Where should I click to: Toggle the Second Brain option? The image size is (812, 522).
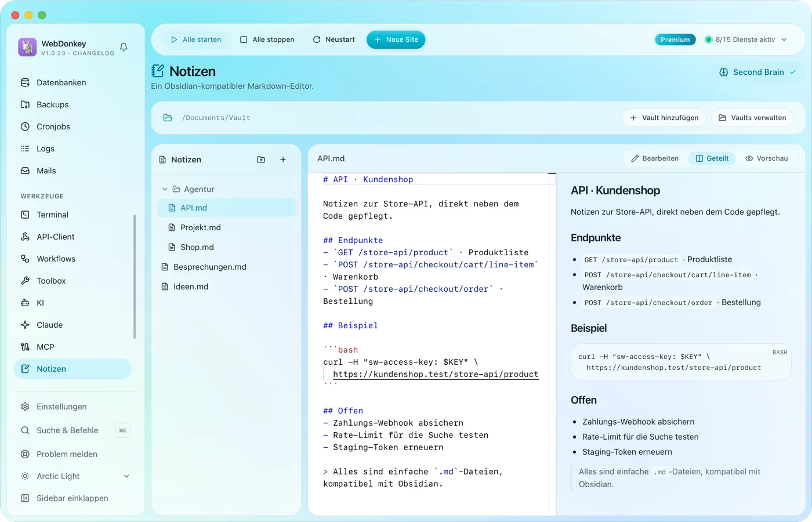tap(758, 72)
